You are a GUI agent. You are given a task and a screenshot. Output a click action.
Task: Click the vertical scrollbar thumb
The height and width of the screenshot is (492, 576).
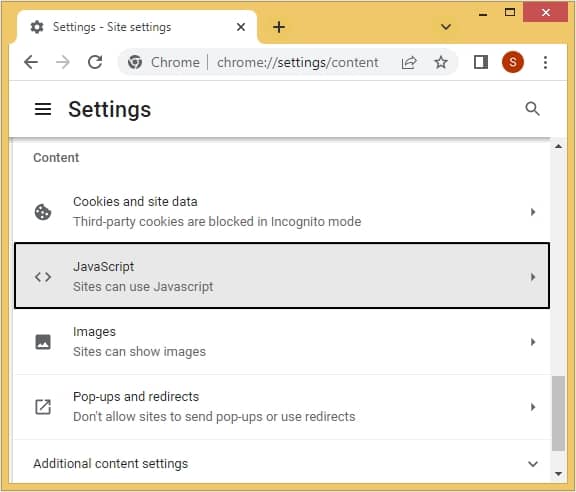[x=558, y=413]
